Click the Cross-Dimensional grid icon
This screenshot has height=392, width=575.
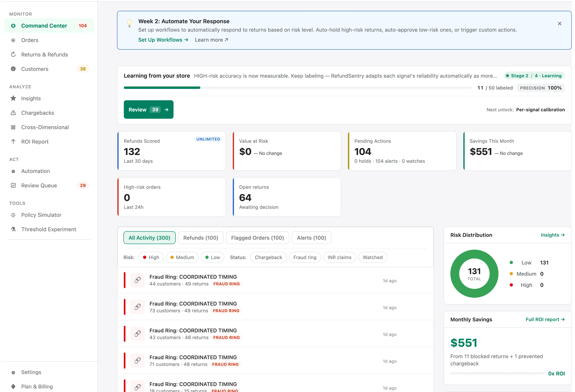click(x=13, y=127)
